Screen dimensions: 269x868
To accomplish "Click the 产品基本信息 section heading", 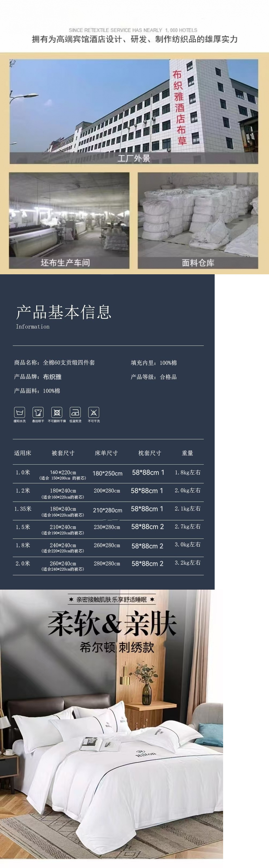I will coord(64,312).
